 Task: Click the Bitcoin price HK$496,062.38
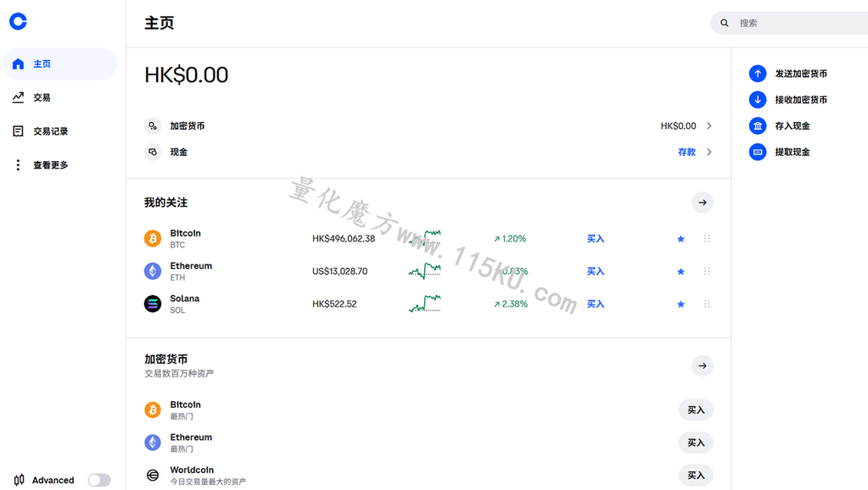coord(344,238)
